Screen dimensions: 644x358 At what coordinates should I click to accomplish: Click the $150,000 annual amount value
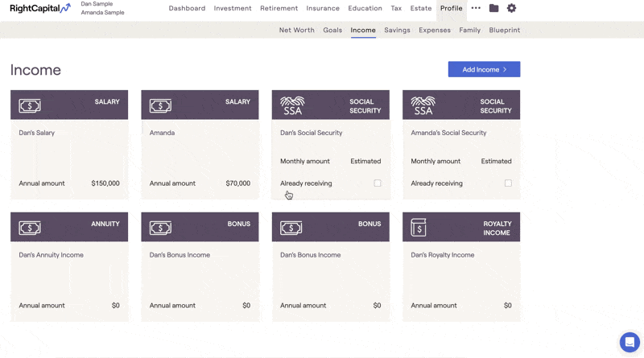105,183
